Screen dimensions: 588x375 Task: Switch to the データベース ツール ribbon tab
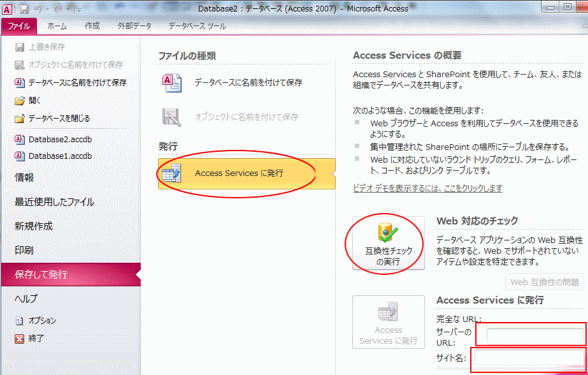pyautogui.click(x=197, y=26)
